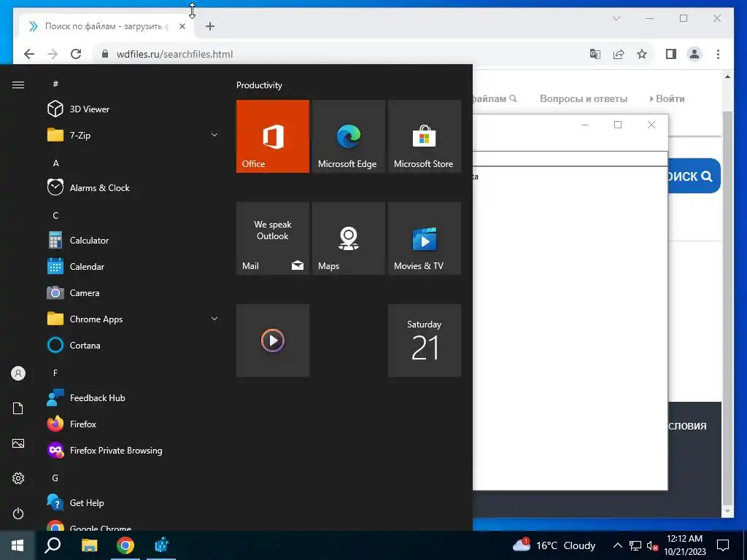Open Settings gear in Start sidebar

pos(18,478)
